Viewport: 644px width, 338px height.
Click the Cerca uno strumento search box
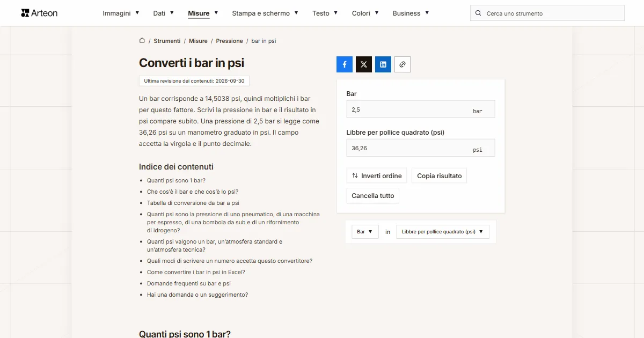tap(547, 13)
